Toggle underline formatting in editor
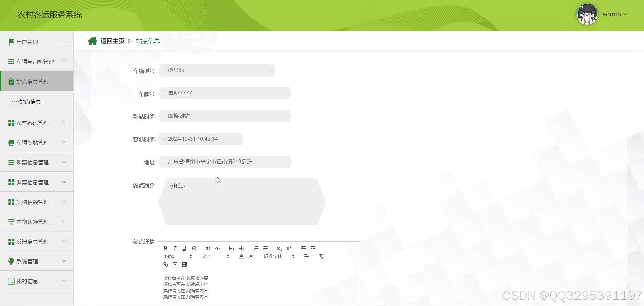This screenshot has height=306, width=644. 184,248
